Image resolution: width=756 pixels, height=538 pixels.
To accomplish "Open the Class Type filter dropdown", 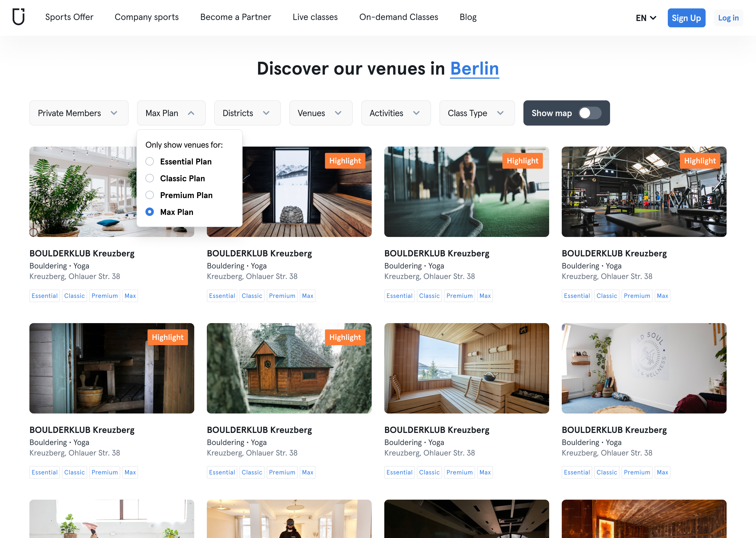I will 477,113.
